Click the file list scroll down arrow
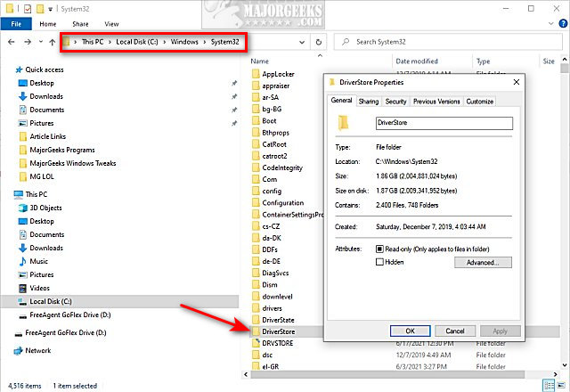This screenshot has width=570, height=392. click(564, 365)
